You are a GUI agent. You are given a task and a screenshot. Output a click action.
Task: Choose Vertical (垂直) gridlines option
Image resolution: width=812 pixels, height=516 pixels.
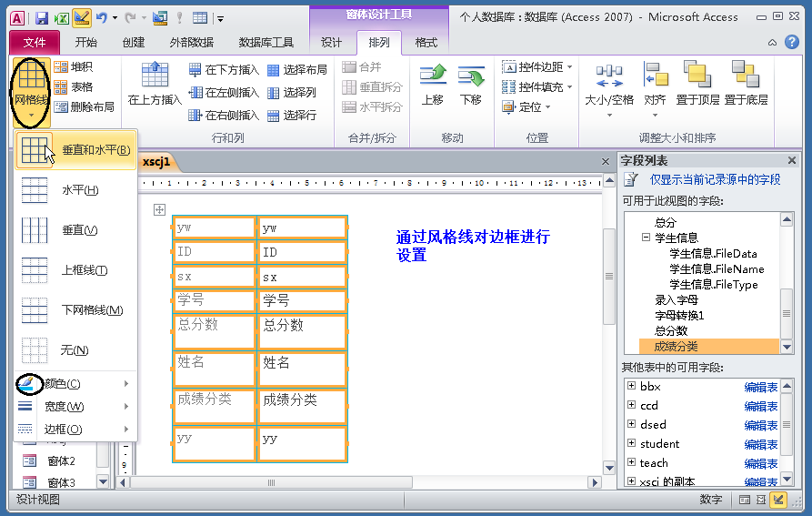(76, 230)
